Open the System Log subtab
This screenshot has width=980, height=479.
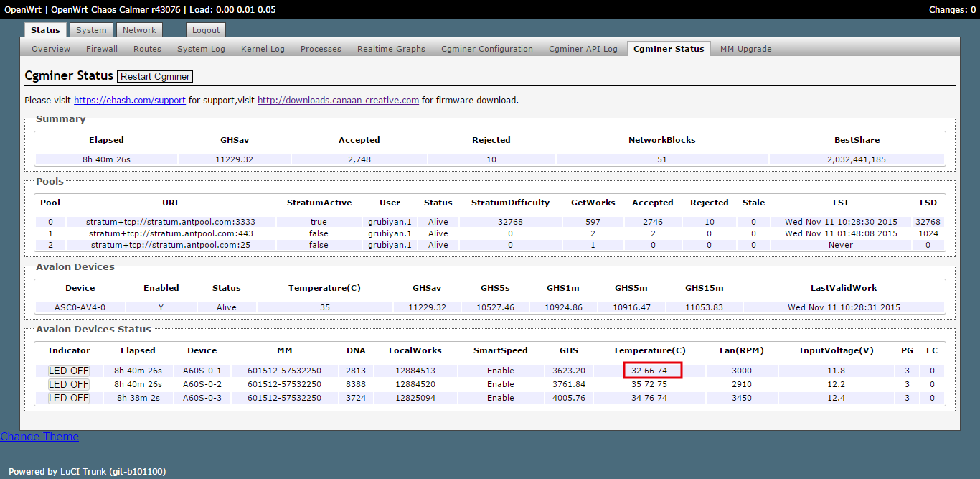point(201,49)
